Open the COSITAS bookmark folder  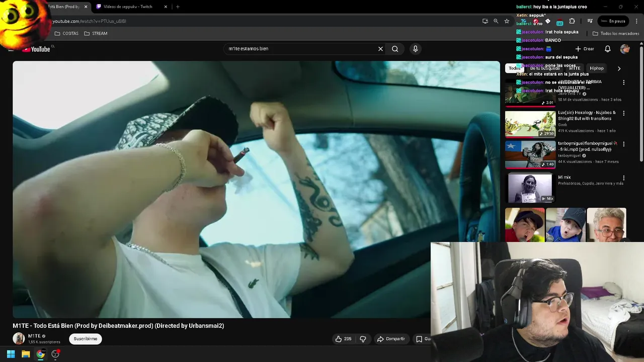click(x=66, y=34)
